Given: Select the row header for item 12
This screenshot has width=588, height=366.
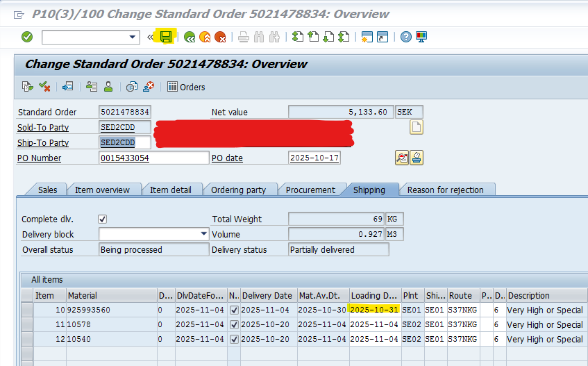Looking at the screenshot, I should [27, 340].
